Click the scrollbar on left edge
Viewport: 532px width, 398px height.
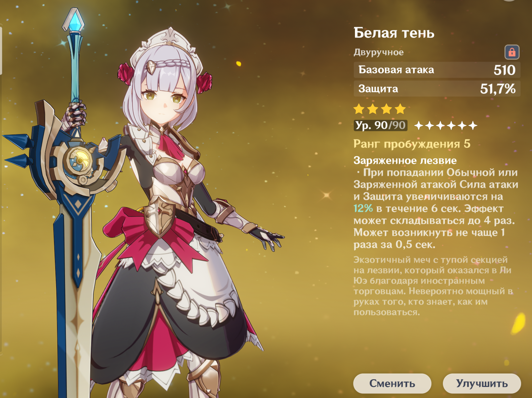click(1, 51)
